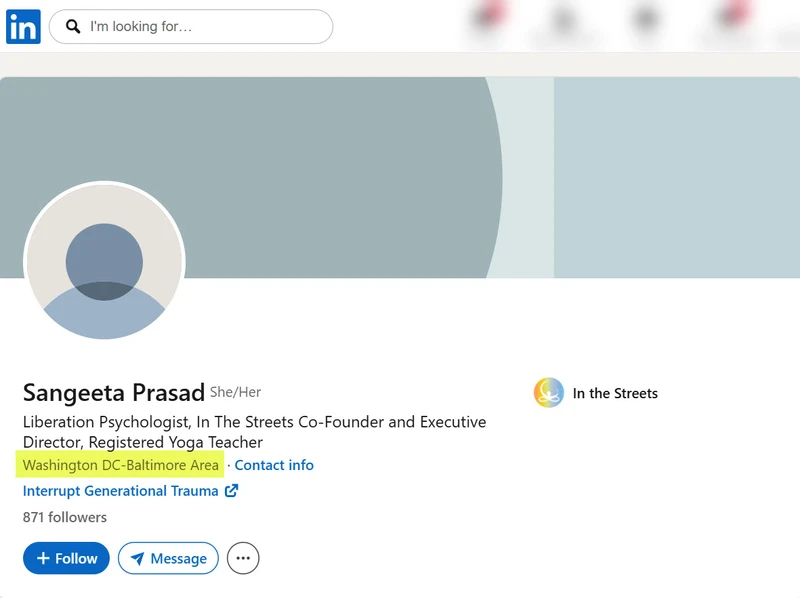This screenshot has width=800, height=598.
Task: Send a message using the Message button
Action: (x=168, y=558)
